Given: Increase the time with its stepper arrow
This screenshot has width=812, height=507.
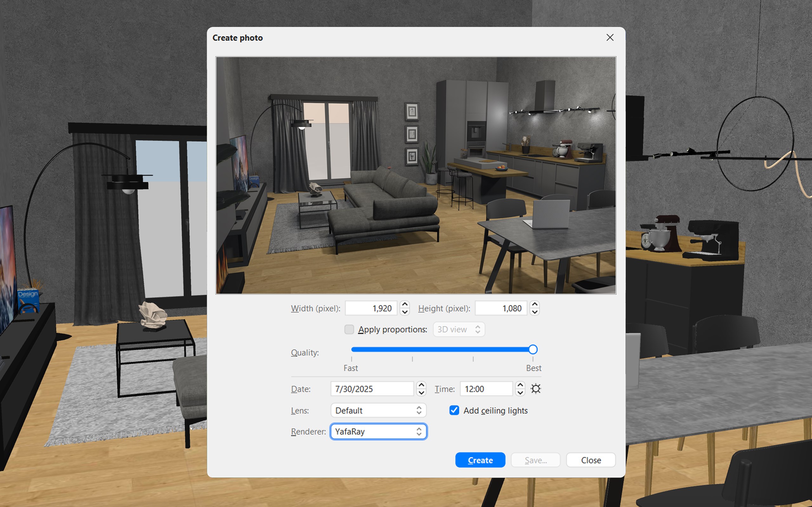Looking at the screenshot, I should (520, 385).
